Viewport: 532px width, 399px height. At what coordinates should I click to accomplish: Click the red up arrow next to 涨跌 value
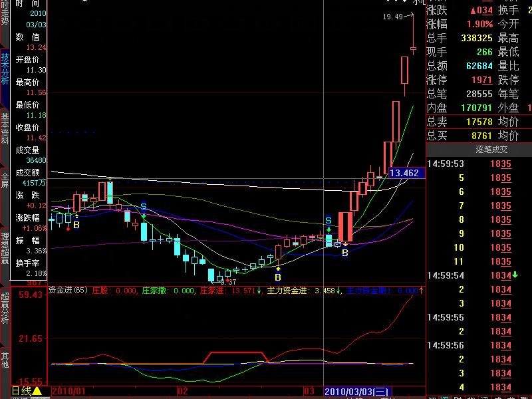pos(473,11)
